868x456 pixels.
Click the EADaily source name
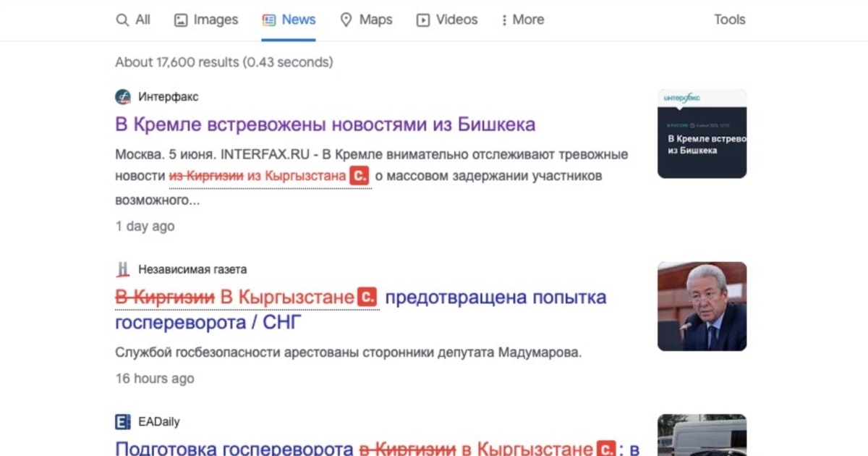click(x=159, y=421)
